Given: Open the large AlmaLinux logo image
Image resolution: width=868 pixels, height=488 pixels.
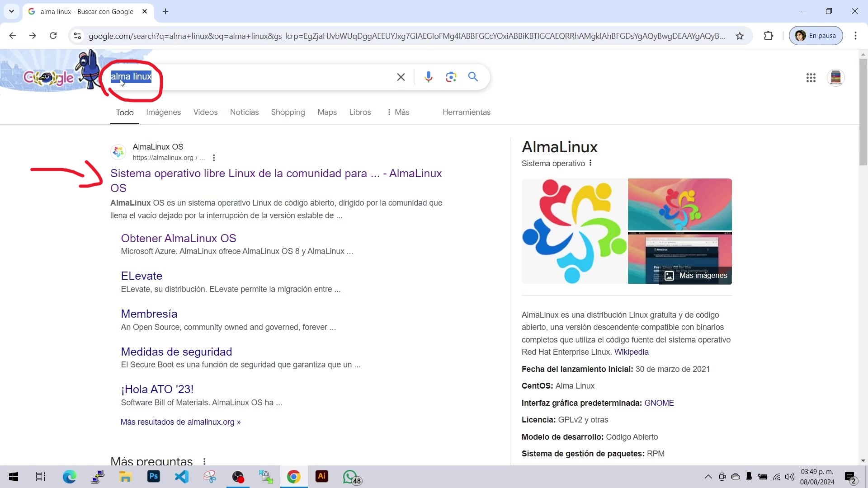Looking at the screenshot, I should pos(574,231).
